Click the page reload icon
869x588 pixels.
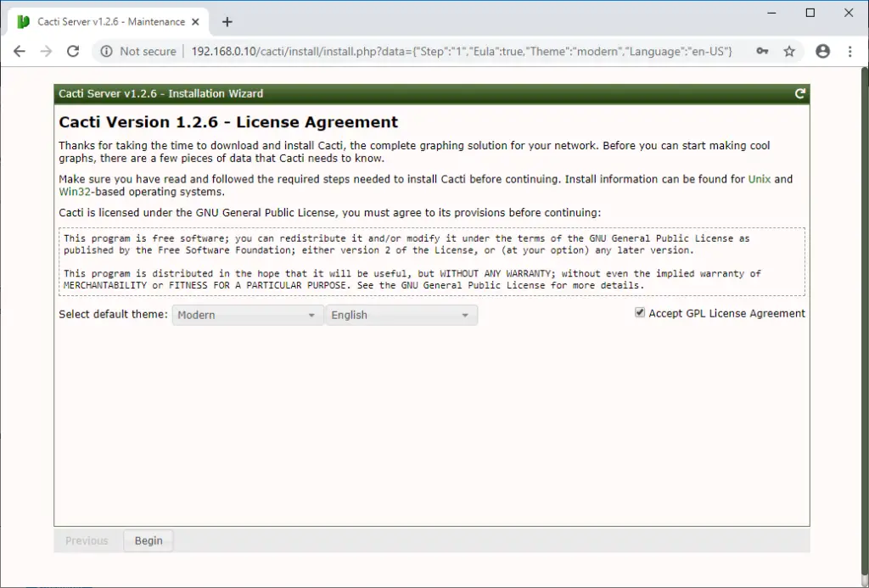(73, 51)
